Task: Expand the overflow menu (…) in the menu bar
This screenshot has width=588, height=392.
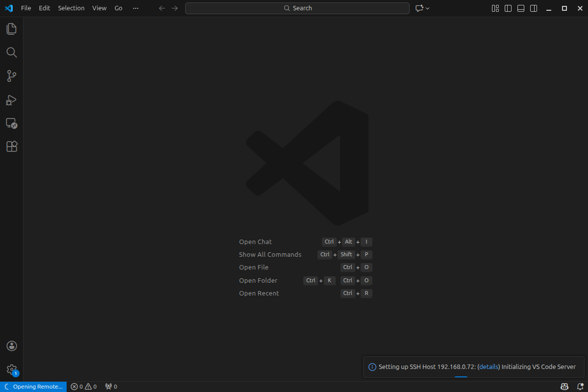Action: point(136,8)
